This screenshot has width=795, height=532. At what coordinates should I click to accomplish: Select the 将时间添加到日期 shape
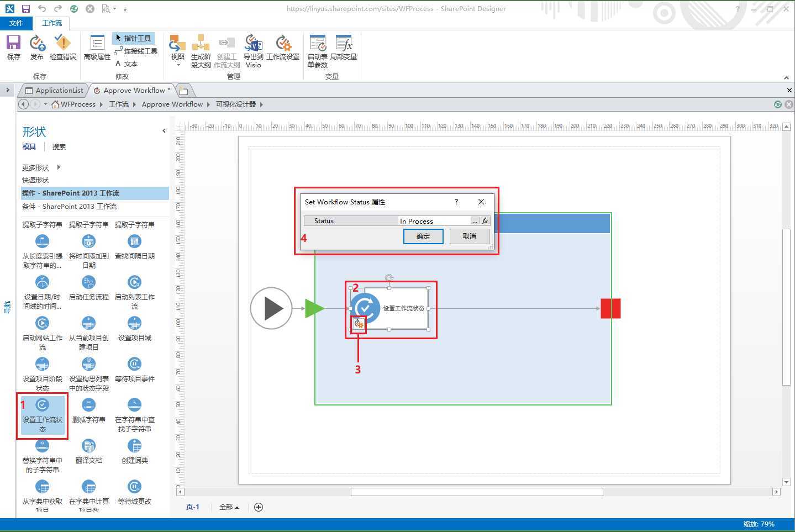(x=88, y=251)
